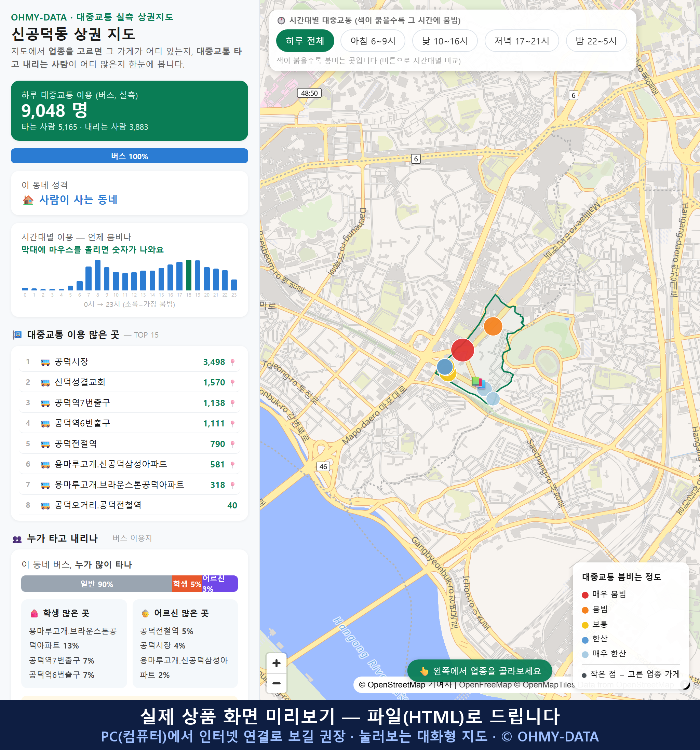Select the 하루 전체 time filter
This screenshot has height=750, width=700.
pos(305,41)
